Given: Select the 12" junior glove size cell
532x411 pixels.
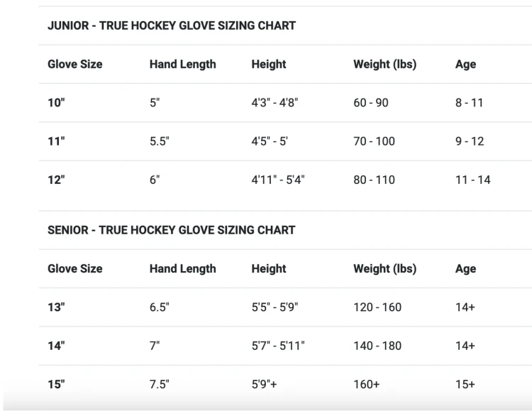Looking at the screenshot, I should [x=56, y=180].
